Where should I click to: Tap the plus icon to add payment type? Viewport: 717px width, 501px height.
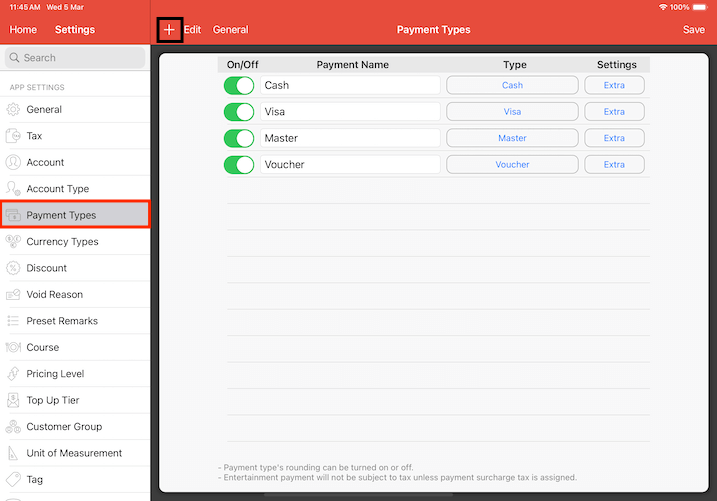[x=169, y=30]
